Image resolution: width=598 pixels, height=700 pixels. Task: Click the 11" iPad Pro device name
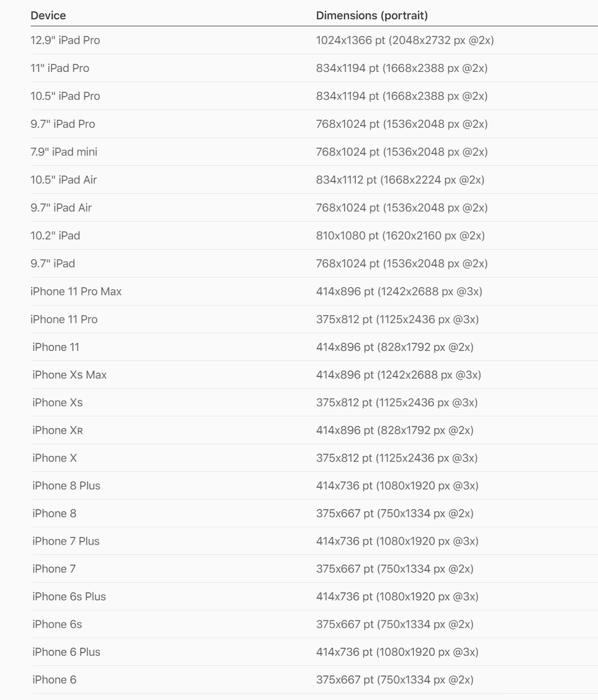60,68
